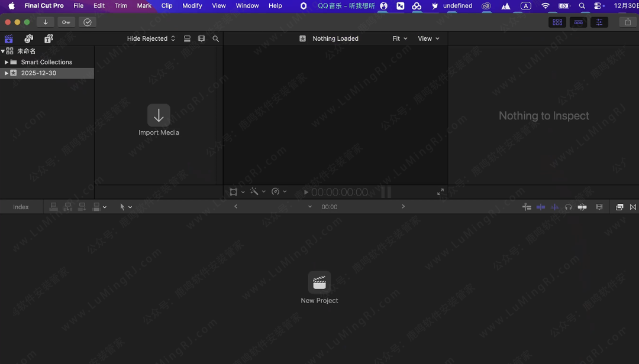639x364 pixels.
Task: Open the Trim menu in menu bar
Action: [121, 6]
